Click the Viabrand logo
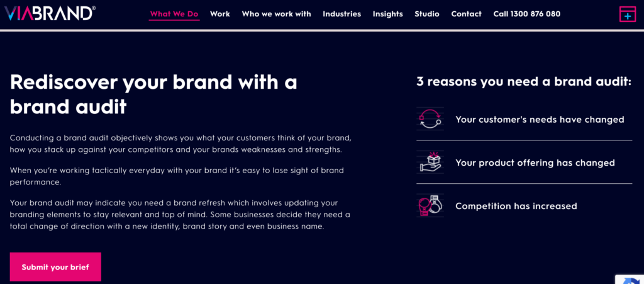644x284 pixels. tap(50, 13)
